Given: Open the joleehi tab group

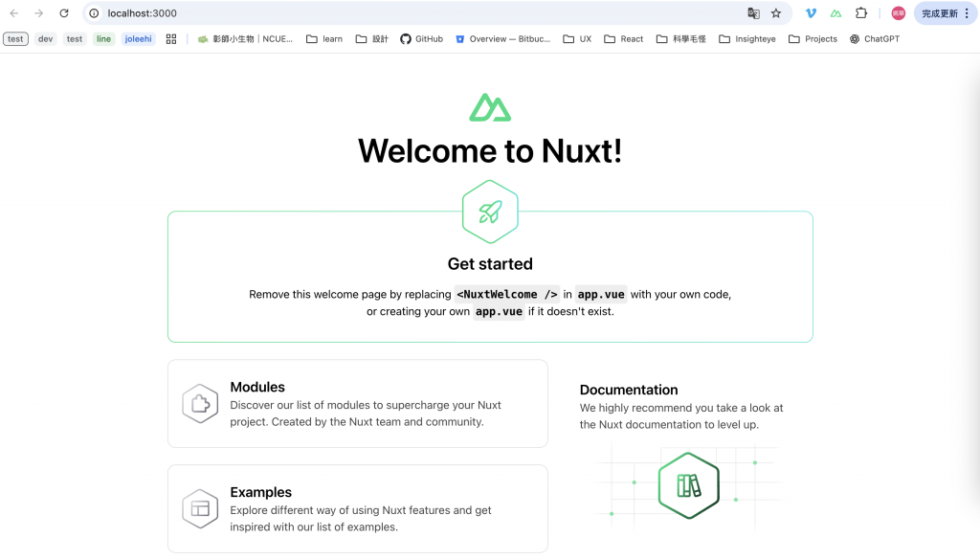Looking at the screenshot, I should click(x=138, y=38).
